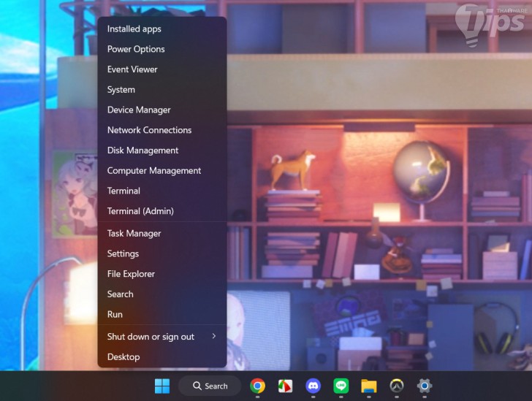The width and height of the screenshot is (532, 401).
Task: Click the Windows Start button
Action: (162, 386)
